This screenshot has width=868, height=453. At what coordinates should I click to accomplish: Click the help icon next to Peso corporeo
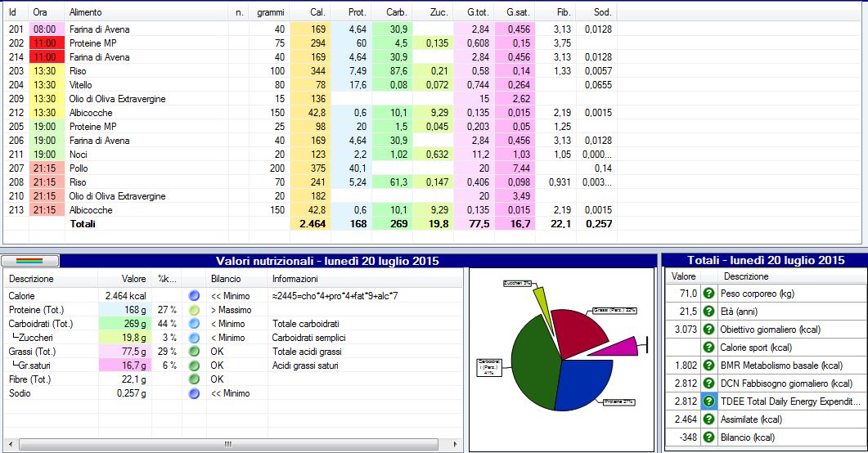[x=709, y=294]
